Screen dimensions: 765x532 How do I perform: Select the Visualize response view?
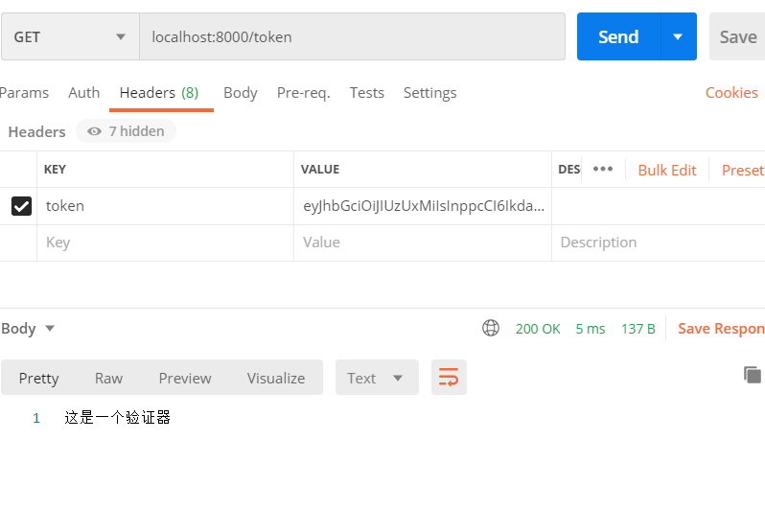276,378
